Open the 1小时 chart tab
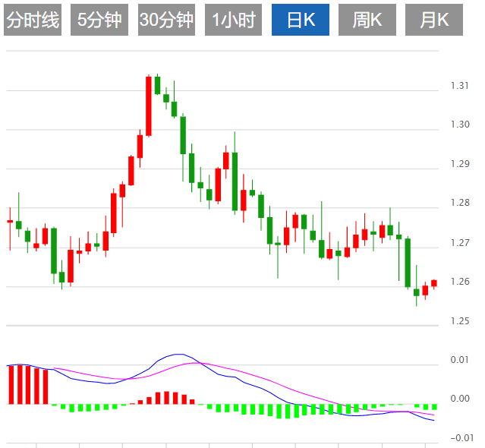The image size is (485, 448). tap(233, 20)
